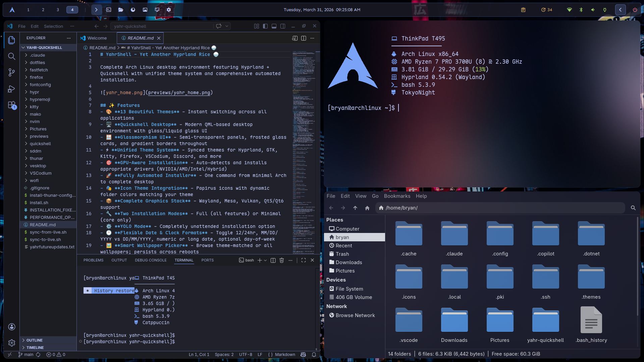Click the power icon in top bar

click(635, 10)
